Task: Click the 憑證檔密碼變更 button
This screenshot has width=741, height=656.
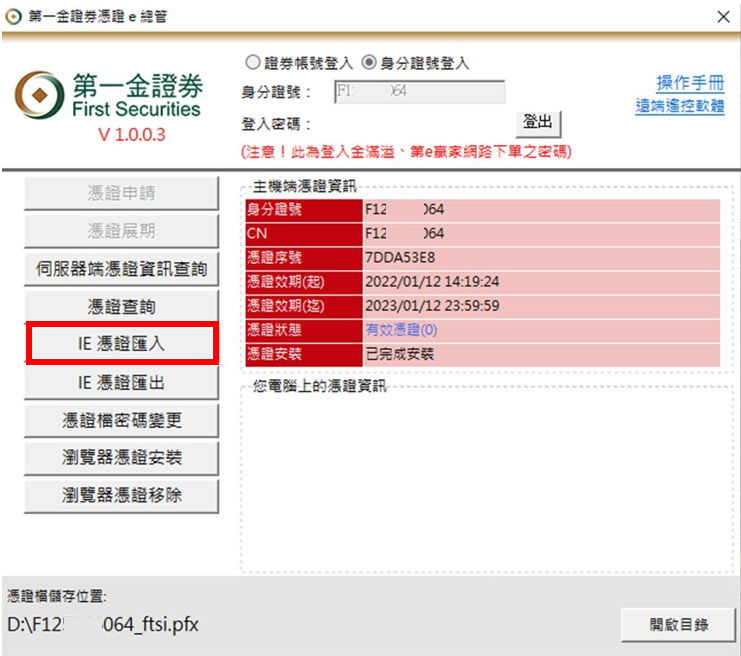Action: 121,420
